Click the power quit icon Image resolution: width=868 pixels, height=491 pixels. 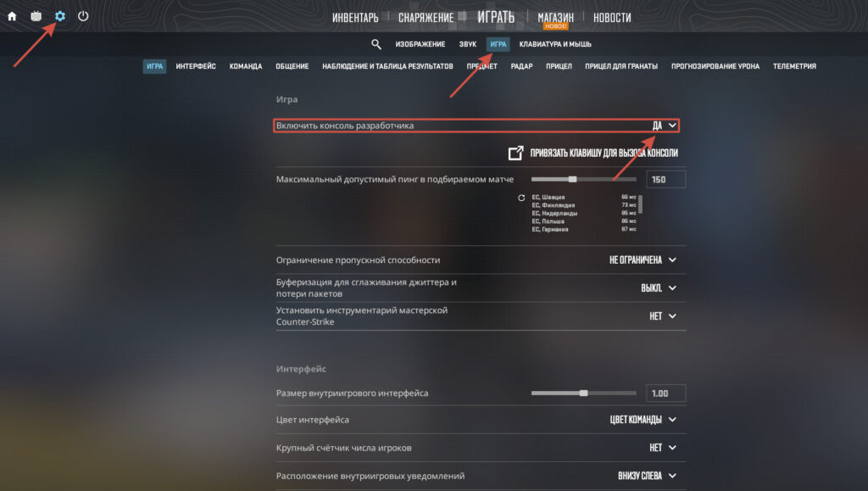(x=83, y=16)
